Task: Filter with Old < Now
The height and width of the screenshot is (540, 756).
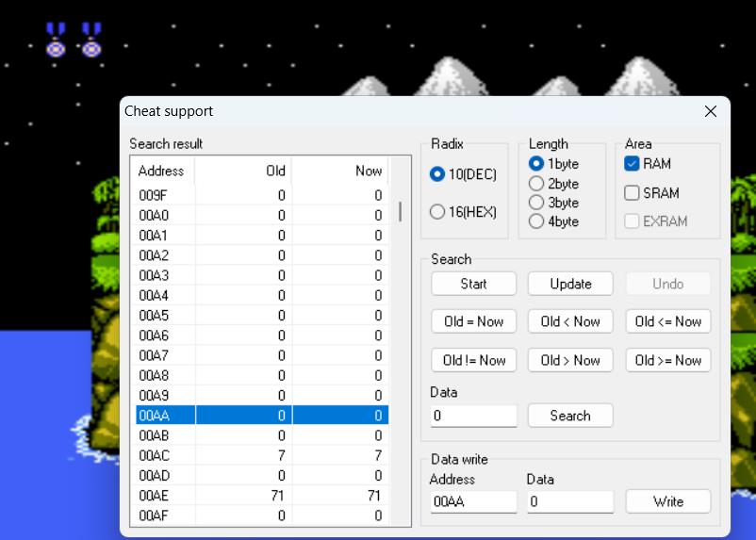Action: [570, 321]
